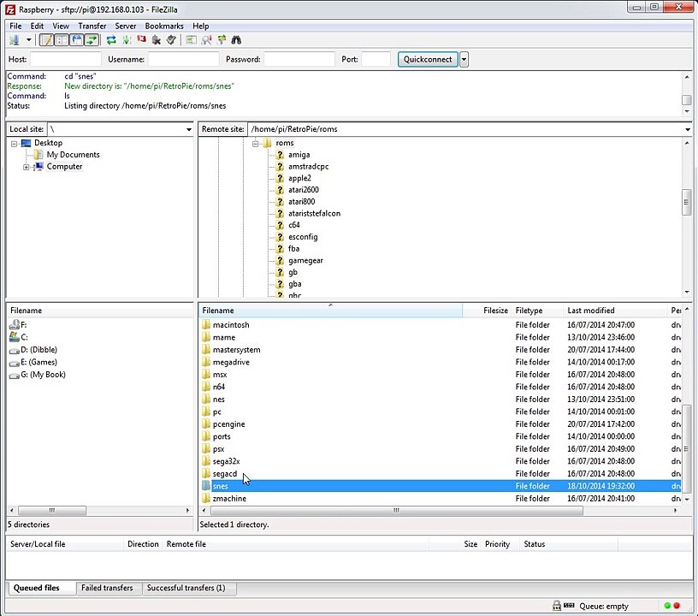The image size is (698, 616).
Task: Select atari2600 folder in remote tree
Action: click(304, 190)
